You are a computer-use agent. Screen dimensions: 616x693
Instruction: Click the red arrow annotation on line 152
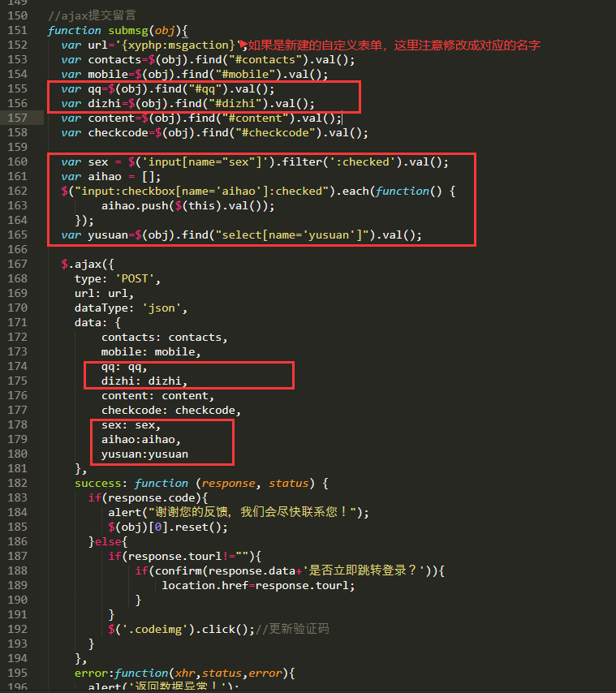pyautogui.click(x=243, y=43)
